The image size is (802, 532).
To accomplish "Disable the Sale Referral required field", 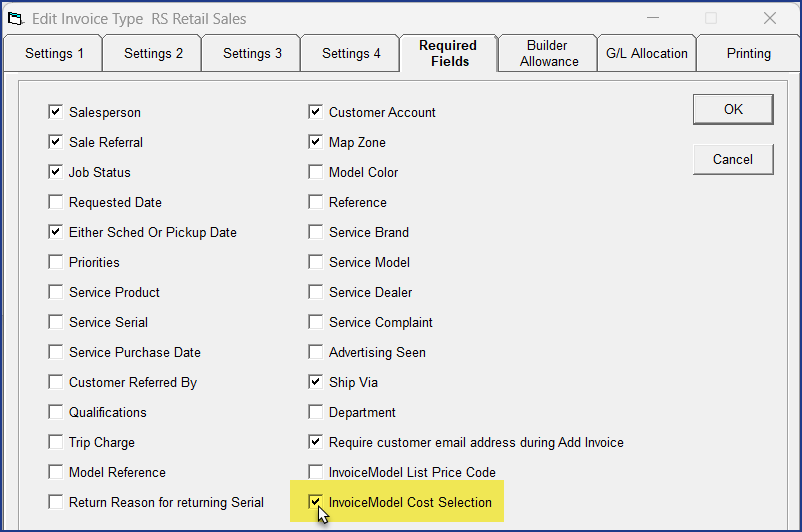I will [55, 143].
